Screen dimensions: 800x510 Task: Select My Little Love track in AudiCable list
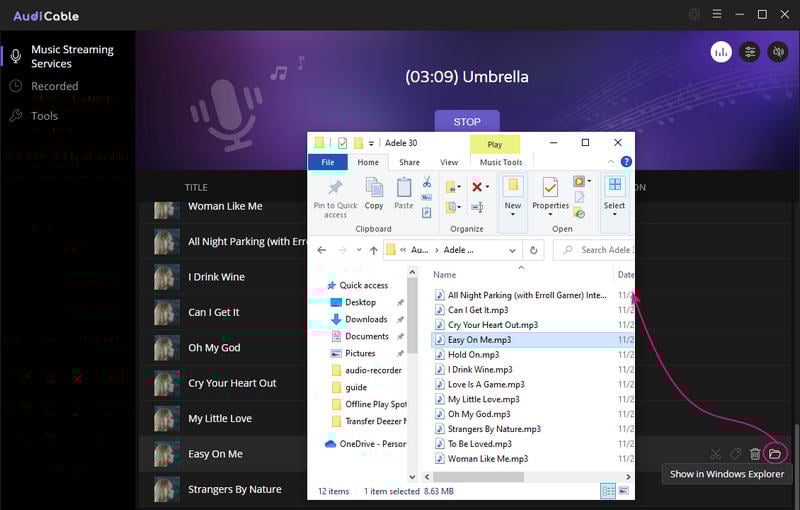click(220, 419)
